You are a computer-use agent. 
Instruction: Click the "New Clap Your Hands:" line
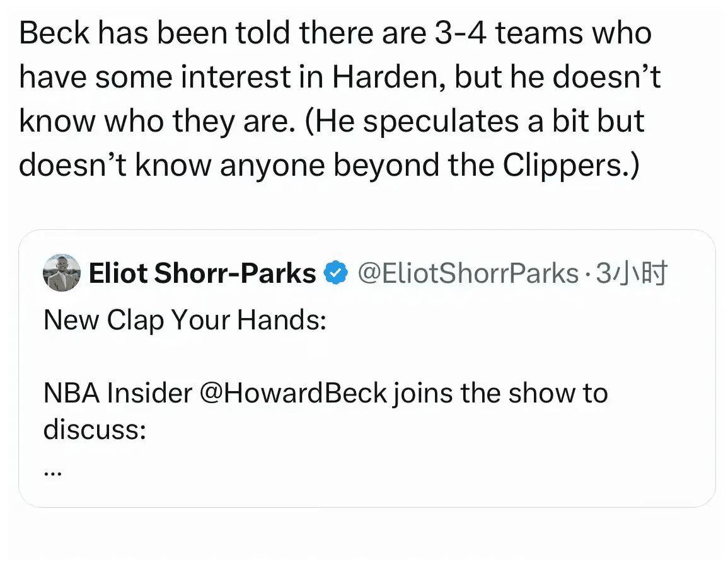185,320
